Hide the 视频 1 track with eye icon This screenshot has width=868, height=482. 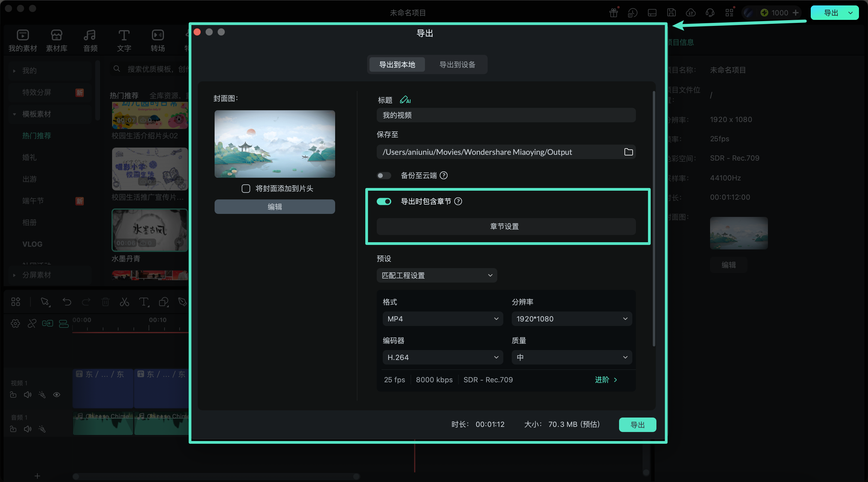(57, 394)
